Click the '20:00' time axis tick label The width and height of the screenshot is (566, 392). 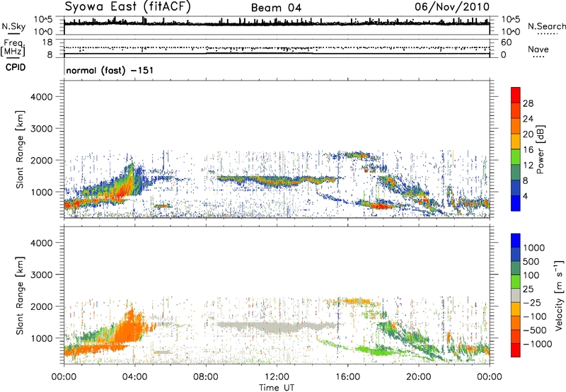[418, 377]
